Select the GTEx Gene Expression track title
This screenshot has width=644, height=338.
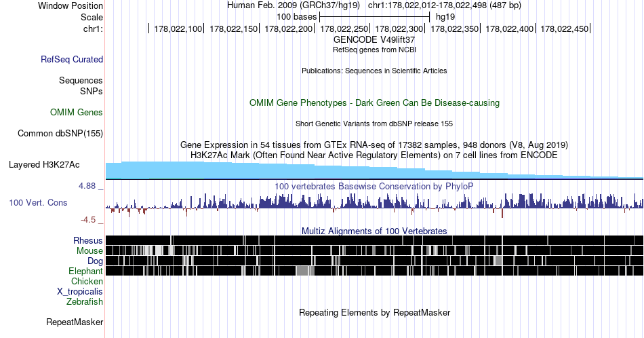click(x=374, y=145)
